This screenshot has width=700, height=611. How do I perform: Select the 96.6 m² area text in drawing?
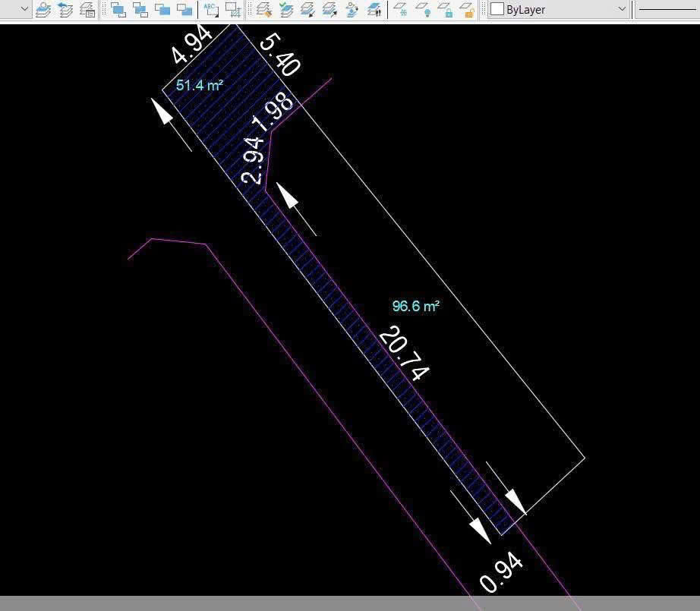415,307
